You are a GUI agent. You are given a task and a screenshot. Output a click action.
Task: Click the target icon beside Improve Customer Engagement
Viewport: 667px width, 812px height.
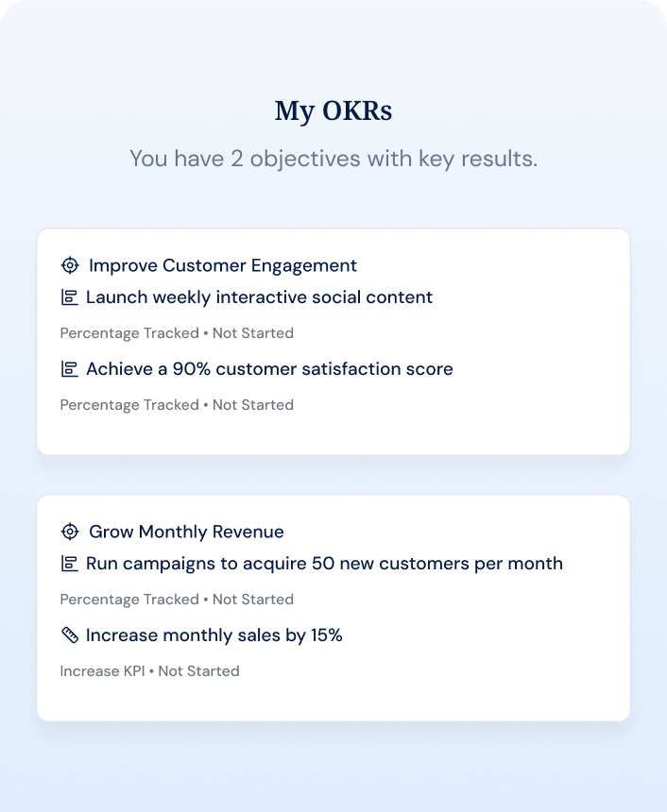pos(69,265)
